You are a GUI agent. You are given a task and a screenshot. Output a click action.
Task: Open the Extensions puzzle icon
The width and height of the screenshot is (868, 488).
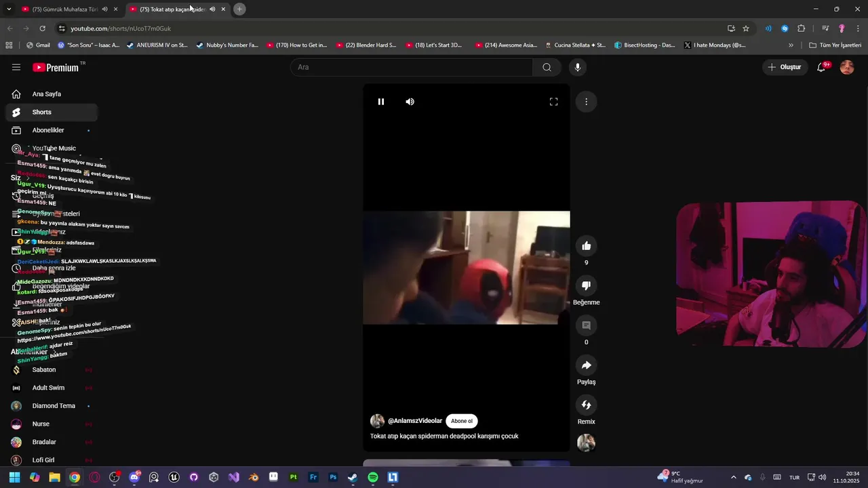point(802,28)
